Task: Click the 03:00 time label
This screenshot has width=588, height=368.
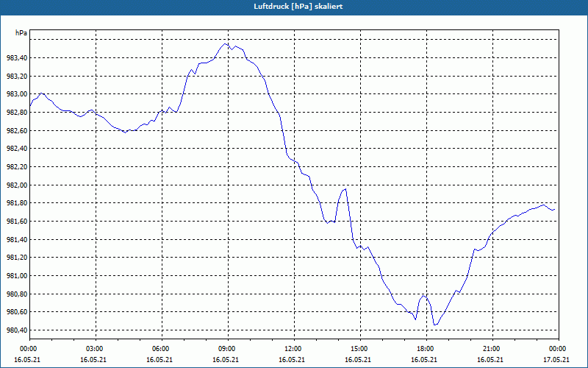Action: (96, 349)
